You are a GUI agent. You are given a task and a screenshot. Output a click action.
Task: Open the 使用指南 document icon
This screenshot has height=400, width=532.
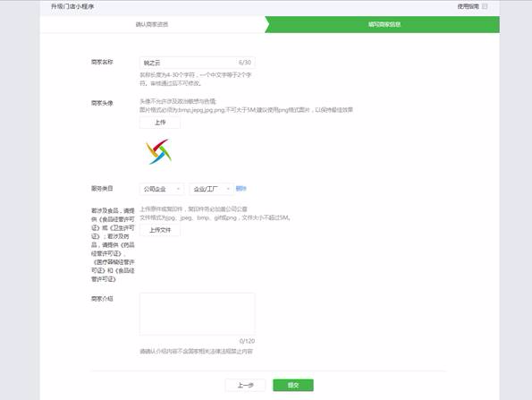tap(485, 6)
